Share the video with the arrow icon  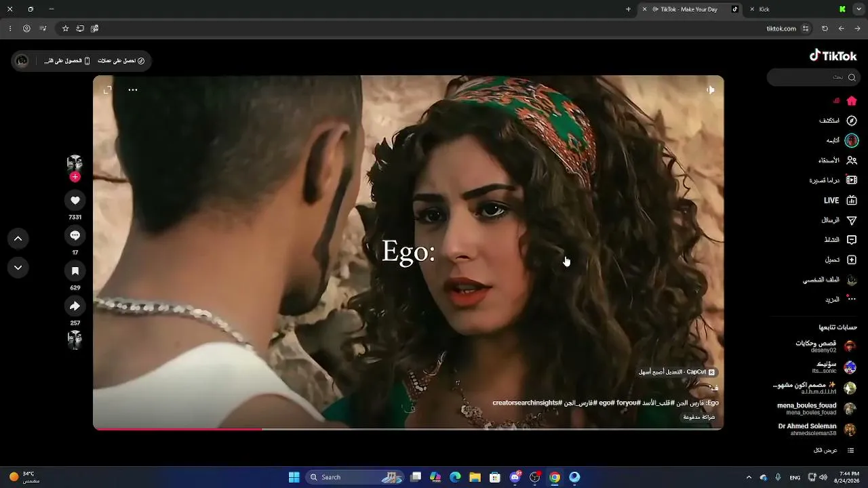(x=75, y=306)
